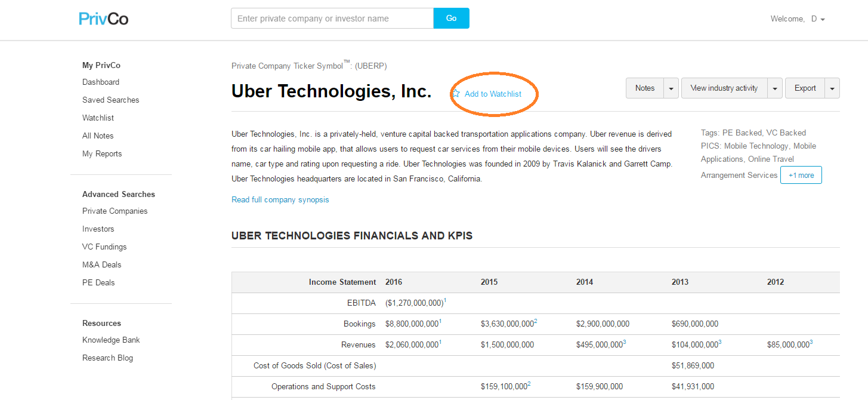Image resolution: width=868 pixels, height=400 pixels.
Task: Click the Go search button
Action: pos(452,18)
